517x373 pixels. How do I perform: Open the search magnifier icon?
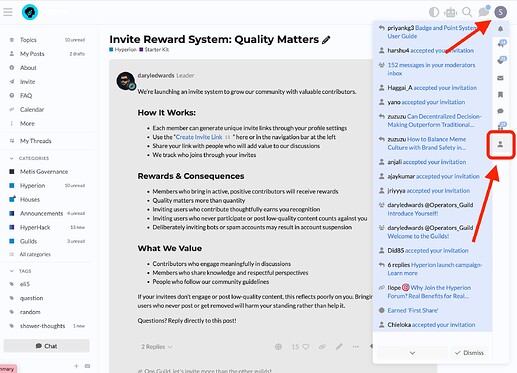pyautogui.click(x=467, y=12)
